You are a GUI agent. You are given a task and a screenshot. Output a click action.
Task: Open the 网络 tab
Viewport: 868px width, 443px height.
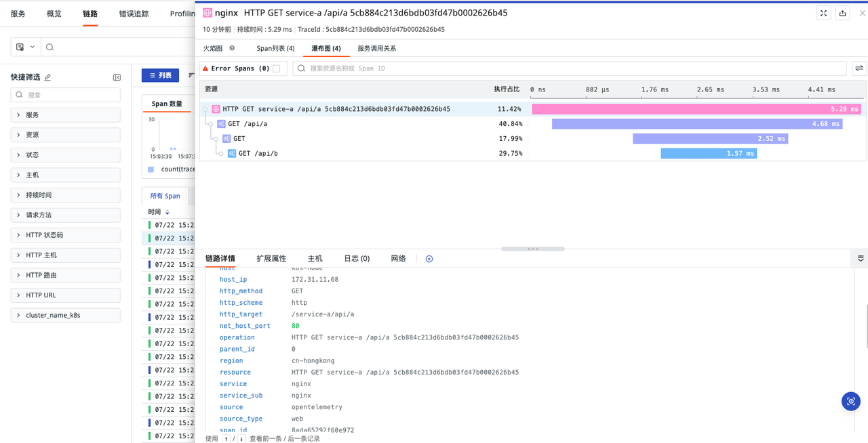point(399,259)
